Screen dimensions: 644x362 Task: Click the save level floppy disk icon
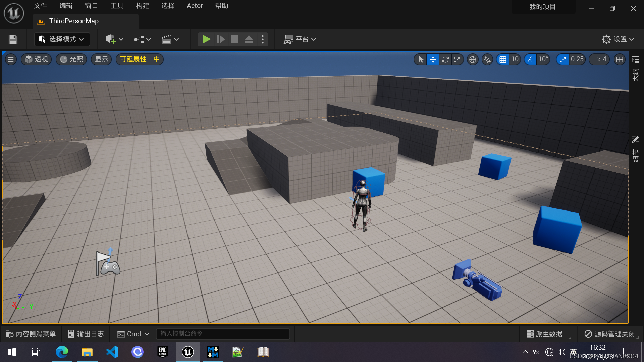(13, 39)
